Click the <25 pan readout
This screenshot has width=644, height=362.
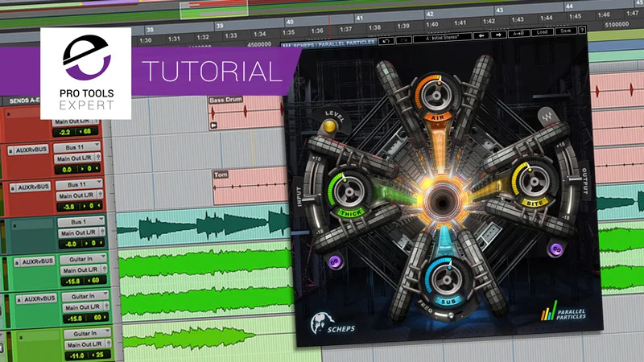click(98, 355)
